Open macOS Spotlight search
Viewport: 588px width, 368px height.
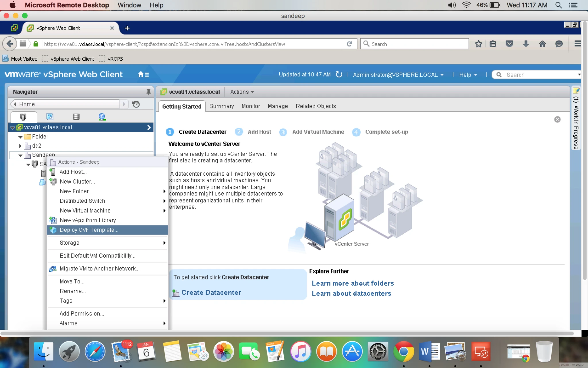coord(558,5)
